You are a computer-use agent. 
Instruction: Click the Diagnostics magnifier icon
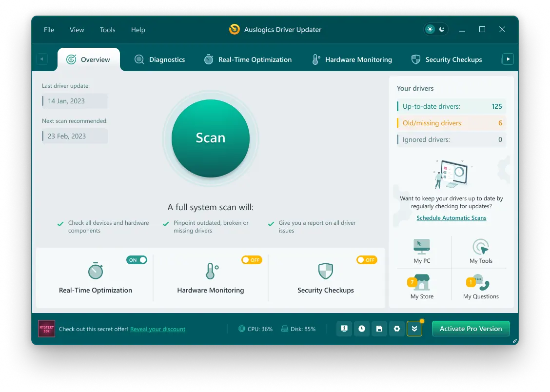139,59
